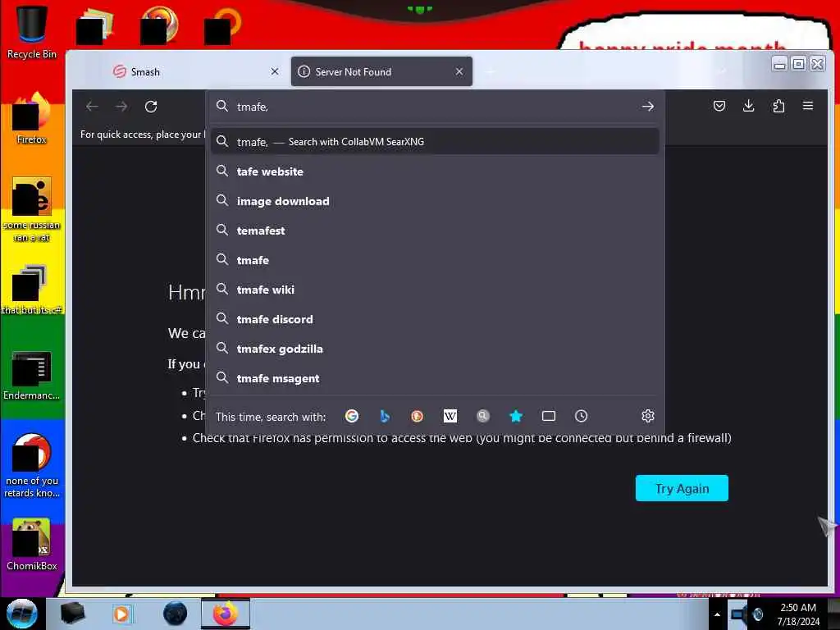
Task: Open the Downloads panel
Action: pyautogui.click(x=749, y=106)
